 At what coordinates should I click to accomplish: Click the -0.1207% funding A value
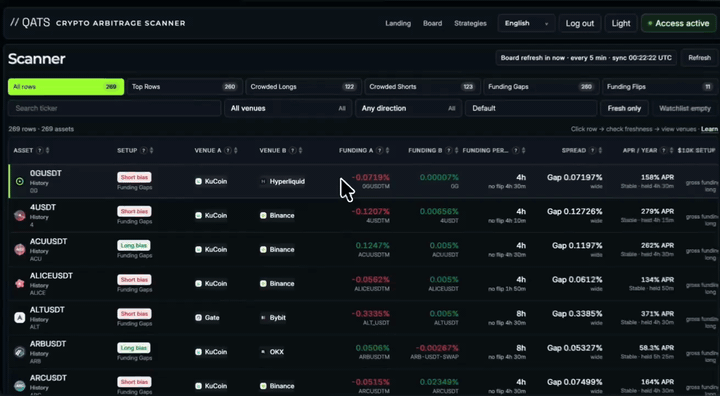click(x=371, y=211)
